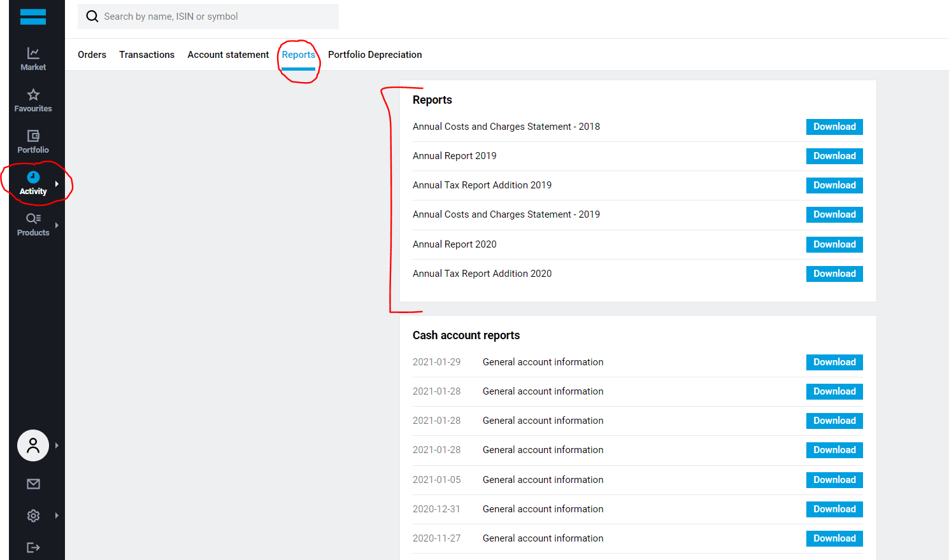Screen dimensions: 949x560
Task: Expand the Products submenu arrow
Action: [x=57, y=225]
